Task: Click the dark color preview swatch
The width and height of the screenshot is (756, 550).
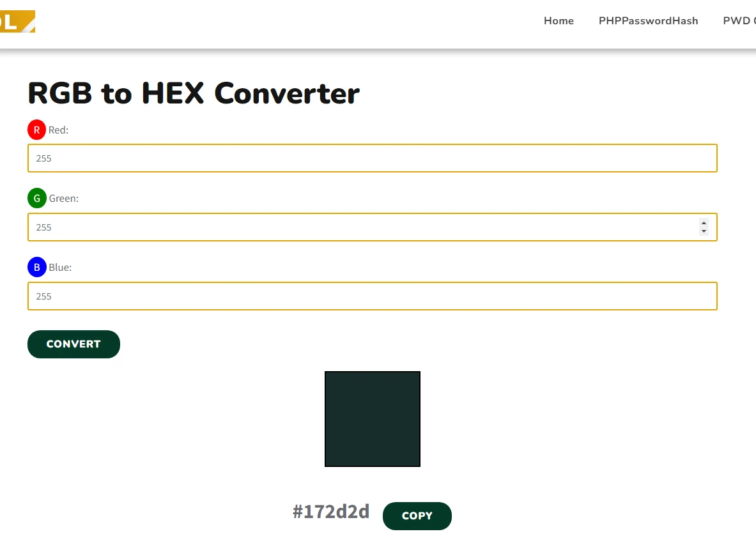Action: pyautogui.click(x=372, y=419)
